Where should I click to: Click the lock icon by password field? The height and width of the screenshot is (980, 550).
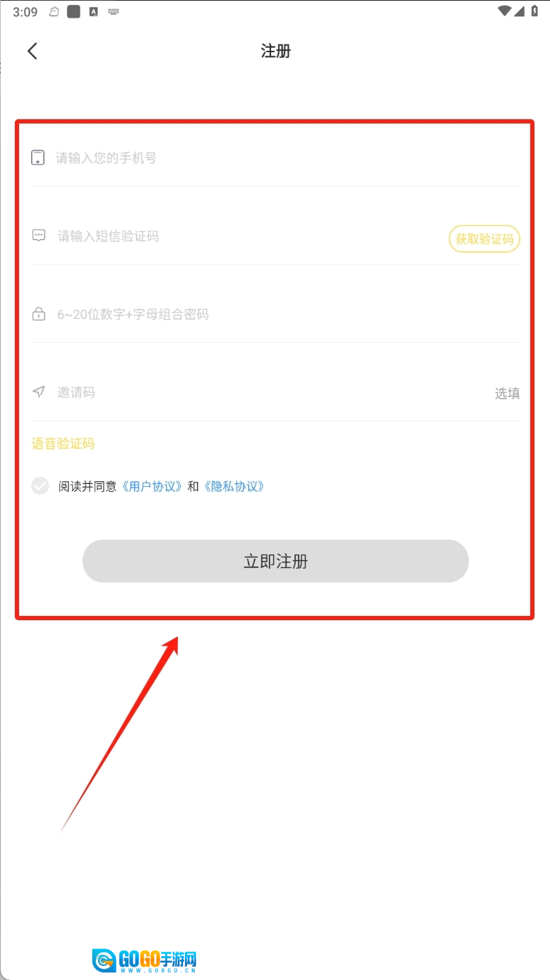pyautogui.click(x=39, y=314)
